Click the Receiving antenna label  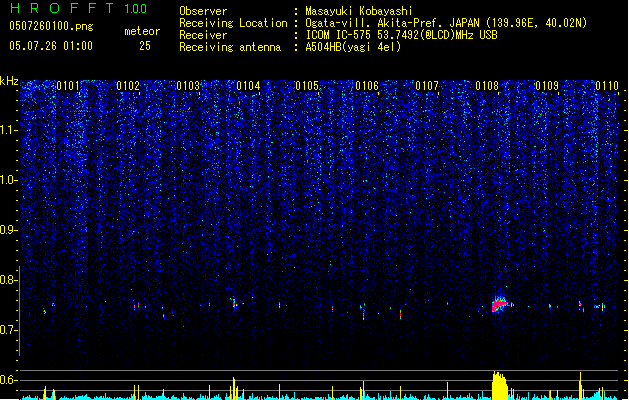pyautogui.click(x=230, y=47)
